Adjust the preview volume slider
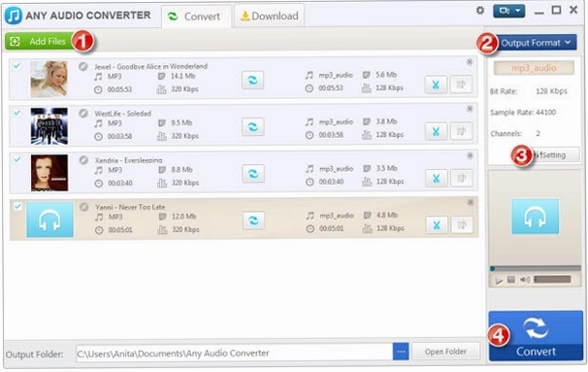 pyautogui.click(x=552, y=280)
